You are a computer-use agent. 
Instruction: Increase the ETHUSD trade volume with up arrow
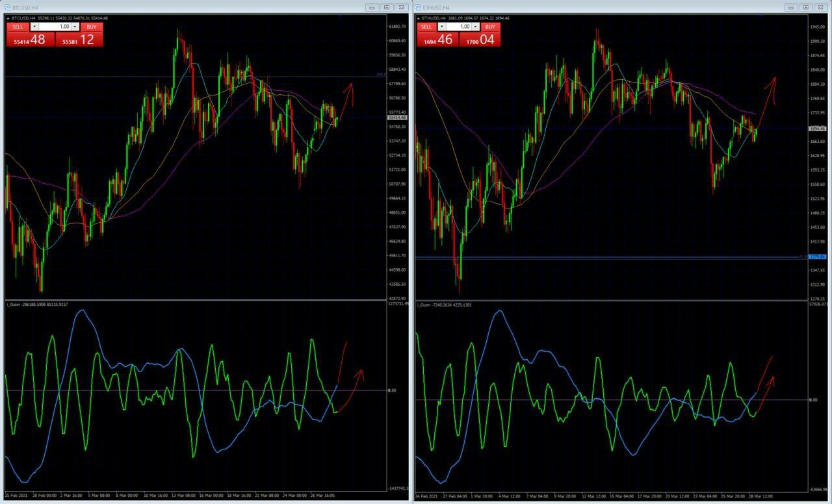475,27
